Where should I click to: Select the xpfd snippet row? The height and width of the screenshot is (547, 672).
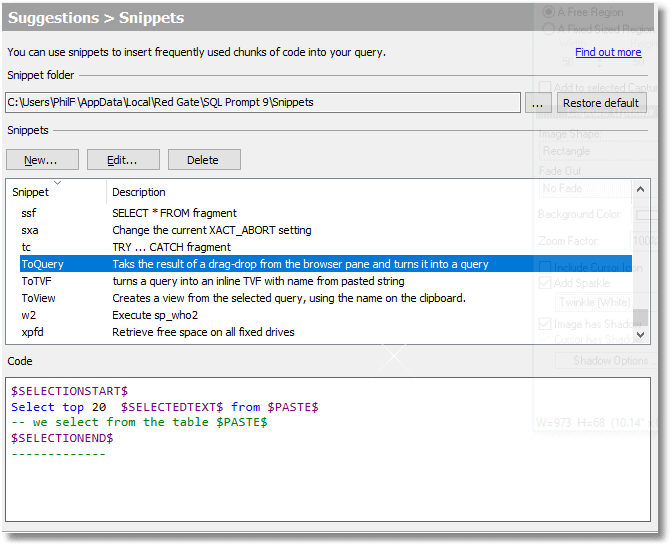pos(326,332)
